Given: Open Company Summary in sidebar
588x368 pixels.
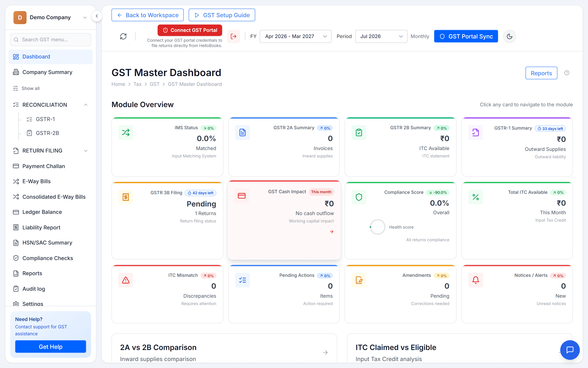Looking at the screenshot, I should point(51,72).
